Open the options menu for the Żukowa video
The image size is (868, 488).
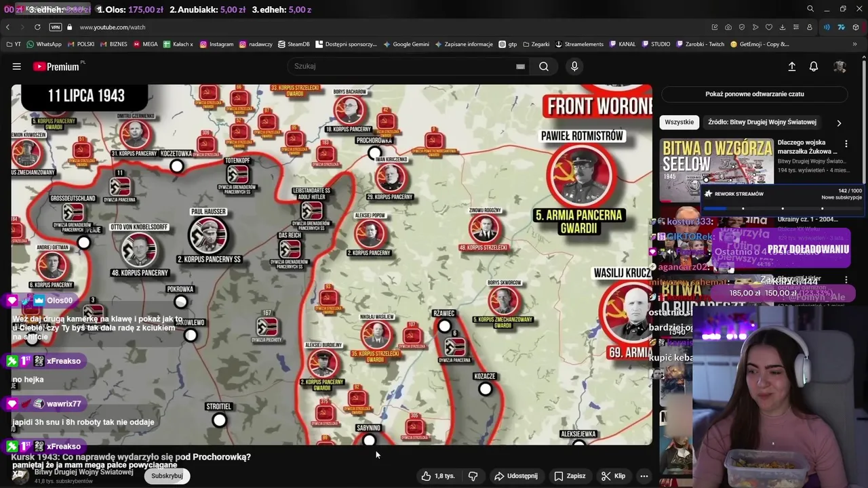click(x=846, y=144)
